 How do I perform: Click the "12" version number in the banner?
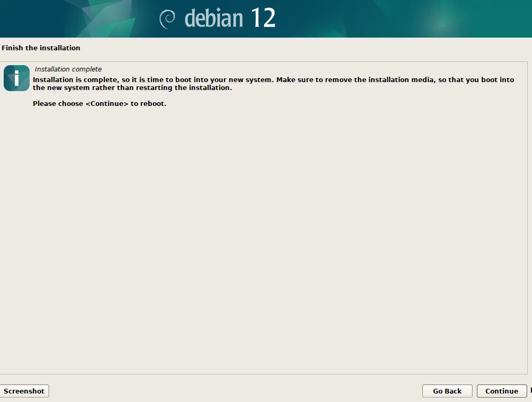[263, 17]
